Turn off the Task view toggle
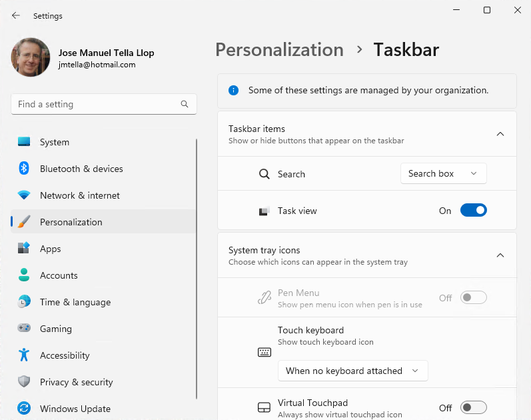531x420 pixels. click(x=473, y=210)
